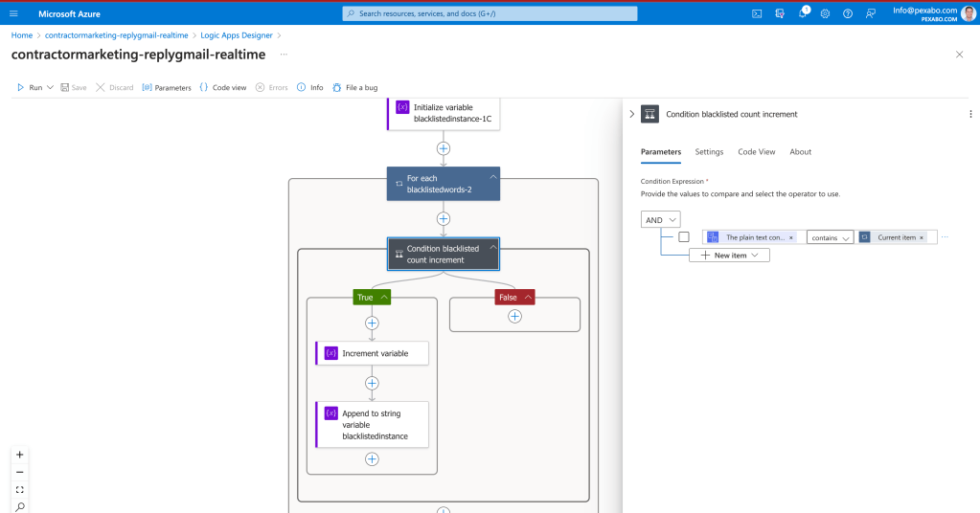Image resolution: width=980 pixels, height=513 pixels.
Task: Open account avatar for Info@pexabo.com
Action: point(968,13)
